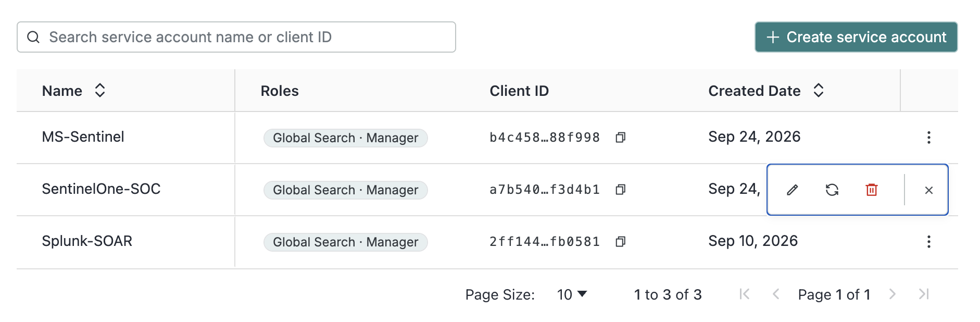
Task: Click the Global Search Manager role on Splunk-SOAR
Action: 346,242
